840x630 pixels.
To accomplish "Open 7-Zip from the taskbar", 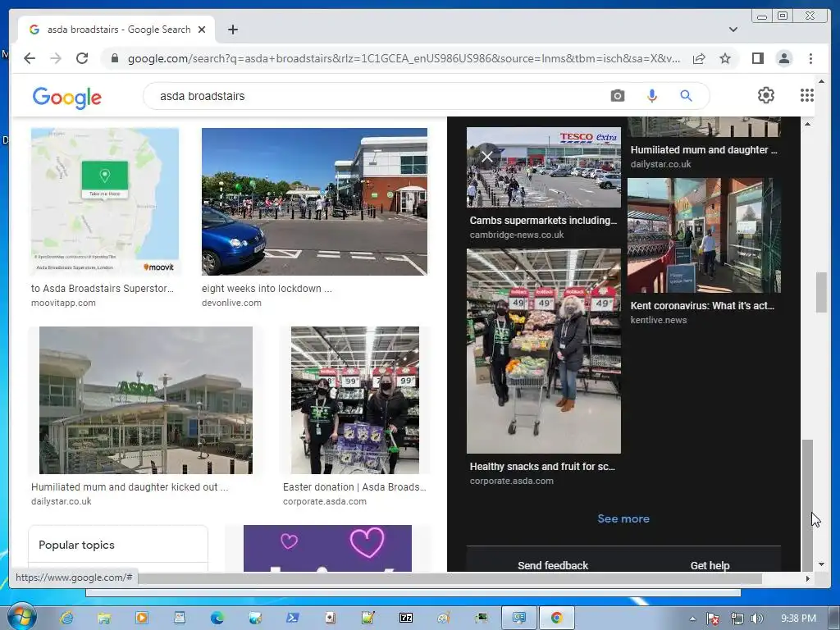I will tap(406, 618).
